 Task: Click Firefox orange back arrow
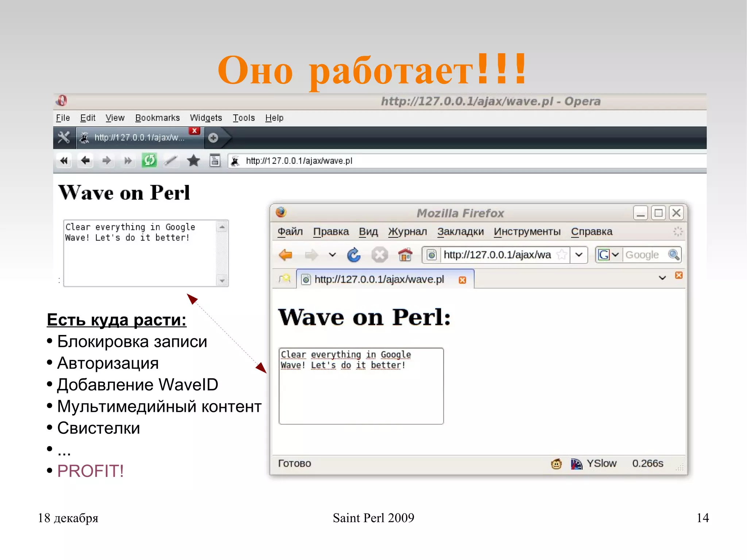286,255
